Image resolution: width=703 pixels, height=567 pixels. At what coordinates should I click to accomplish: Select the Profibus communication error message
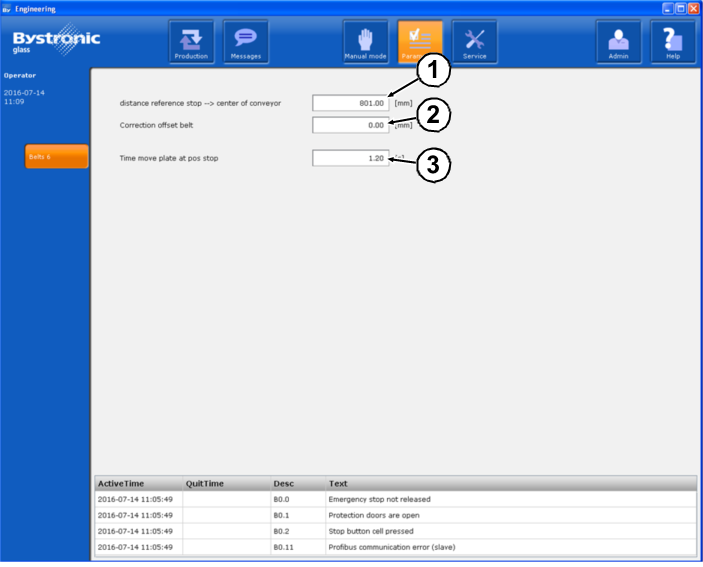coord(396,547)
